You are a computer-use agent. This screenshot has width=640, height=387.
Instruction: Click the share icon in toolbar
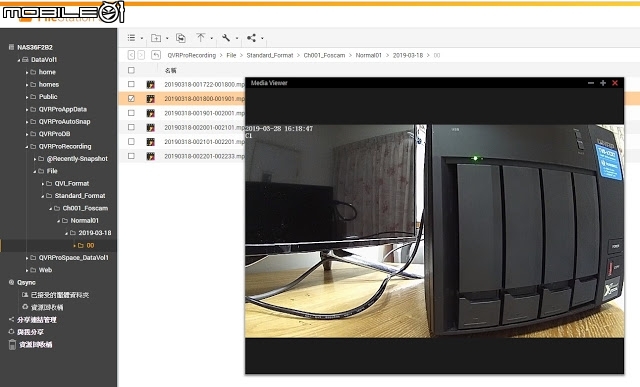pyautogui.click(x=251, y=38)
